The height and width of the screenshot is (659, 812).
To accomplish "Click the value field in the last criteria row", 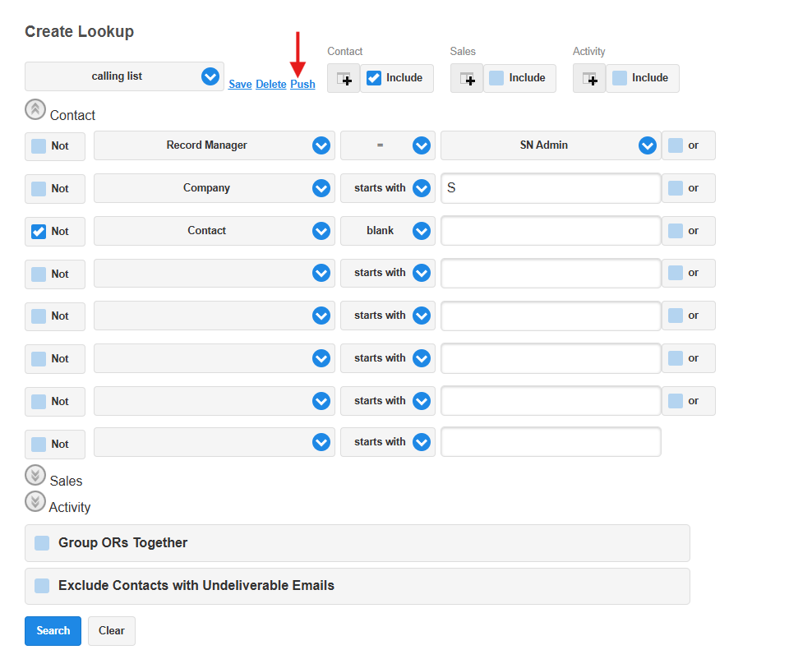I will (x=551, y=442).
